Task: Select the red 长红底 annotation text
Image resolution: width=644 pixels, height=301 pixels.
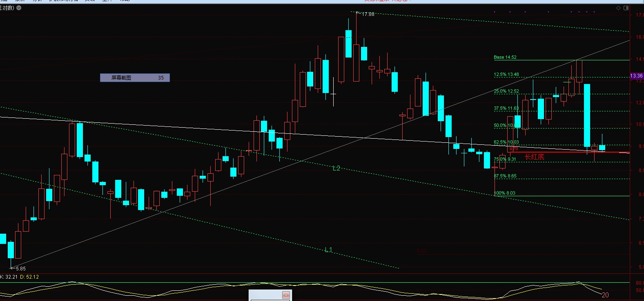Action: pos(535,157)
